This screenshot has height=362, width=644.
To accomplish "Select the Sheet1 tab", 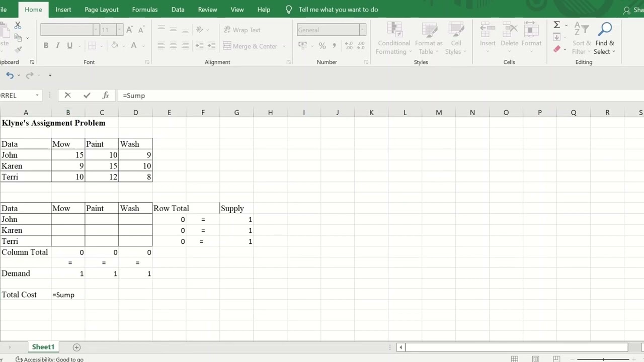I will [43, 347].
